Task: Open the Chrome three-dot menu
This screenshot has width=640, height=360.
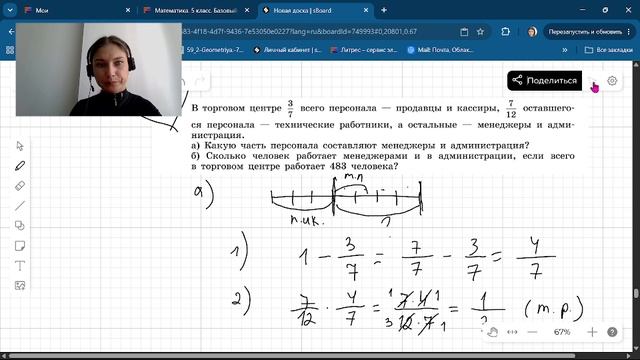Action: pos(629,31)
